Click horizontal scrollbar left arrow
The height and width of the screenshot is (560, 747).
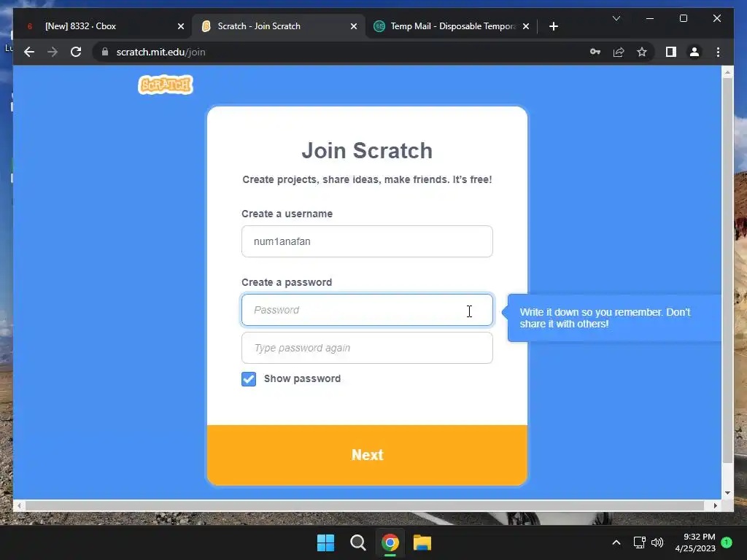point(18,505)
